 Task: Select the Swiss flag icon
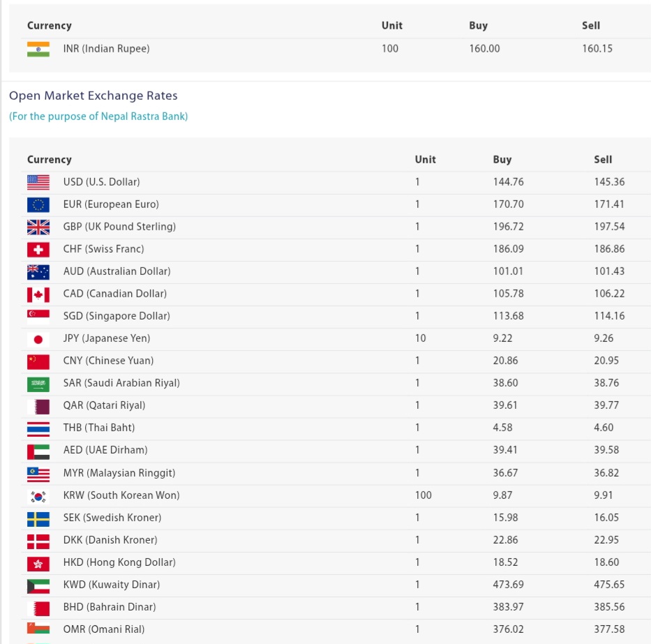38,249
